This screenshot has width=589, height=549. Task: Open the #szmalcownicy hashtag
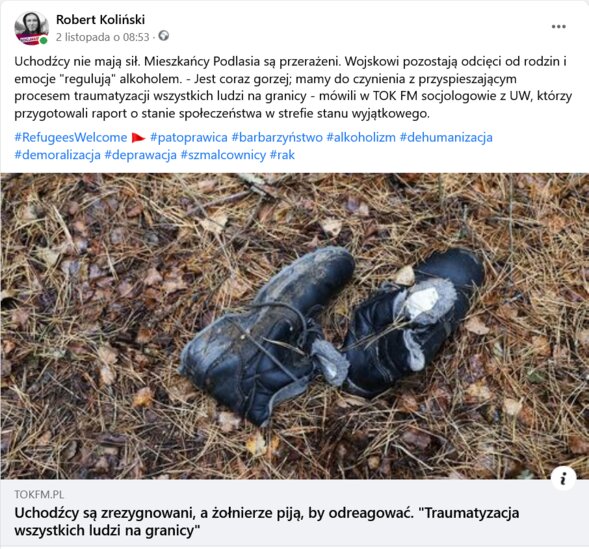223,155
